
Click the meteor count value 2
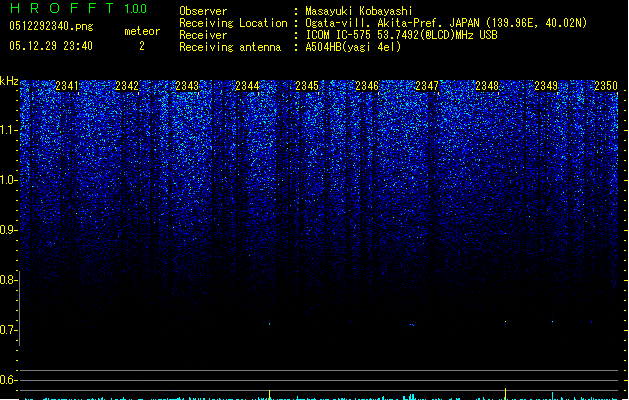142,46
